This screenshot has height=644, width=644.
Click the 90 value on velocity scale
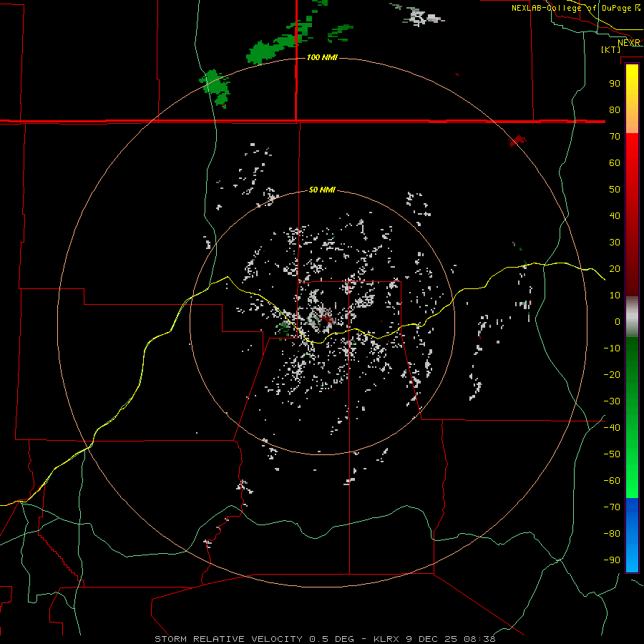615,84
